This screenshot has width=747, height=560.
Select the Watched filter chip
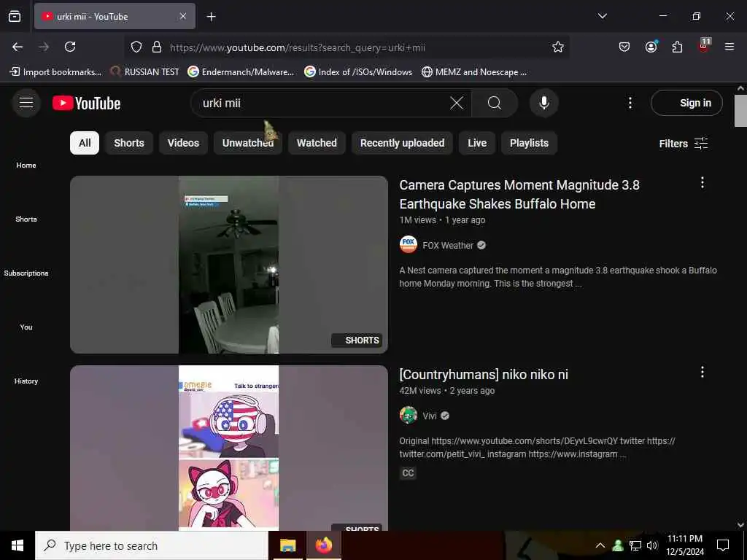[317, 143]
